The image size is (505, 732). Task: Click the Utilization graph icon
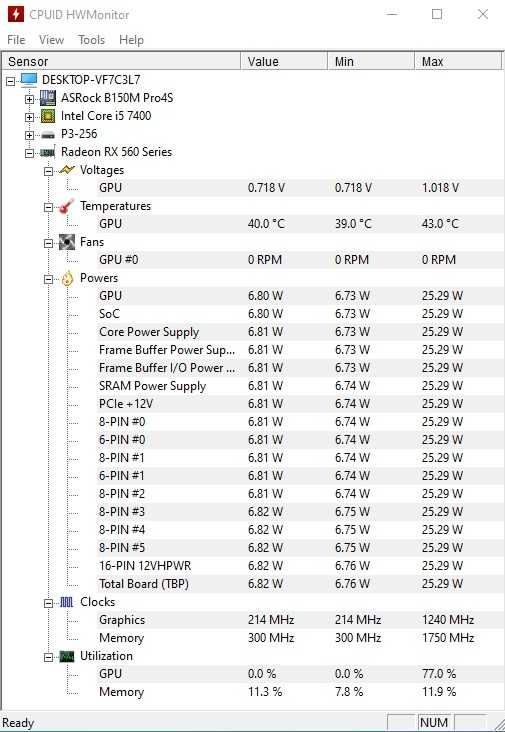67,656
